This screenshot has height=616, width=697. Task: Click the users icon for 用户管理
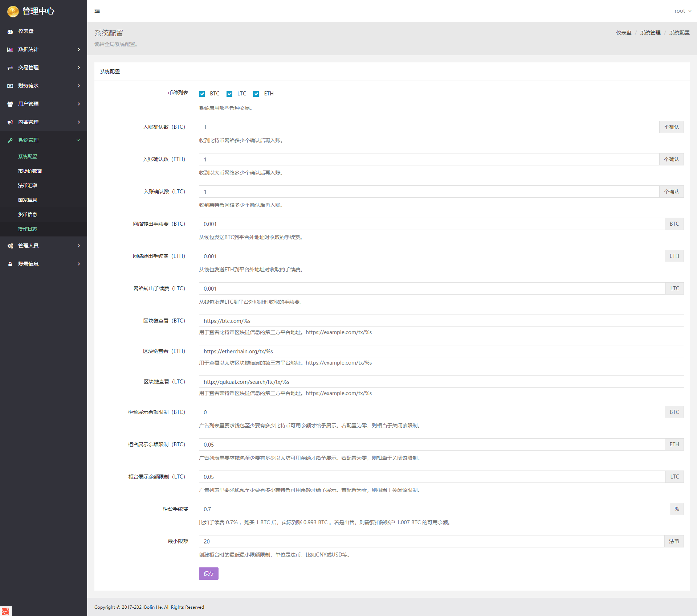(x=10, y=104)
